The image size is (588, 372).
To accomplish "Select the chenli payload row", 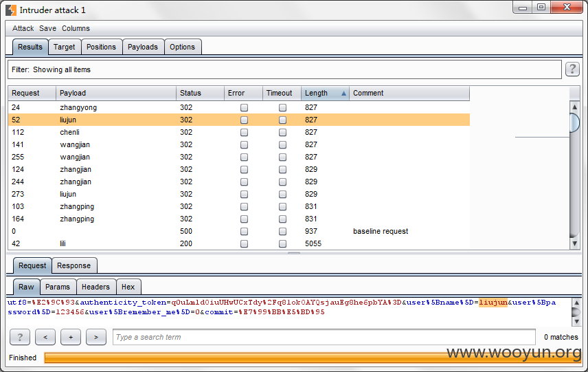I will pos(239,132).
